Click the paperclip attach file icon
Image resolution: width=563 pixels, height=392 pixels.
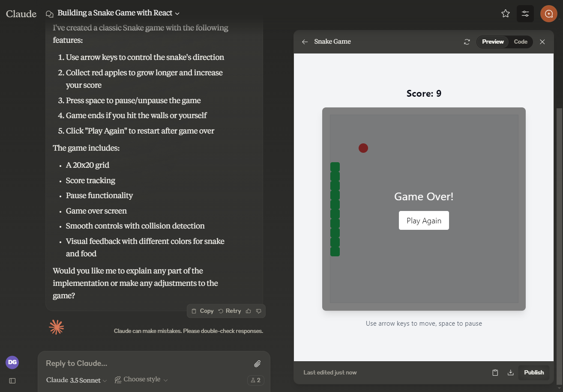coord(257,364)
